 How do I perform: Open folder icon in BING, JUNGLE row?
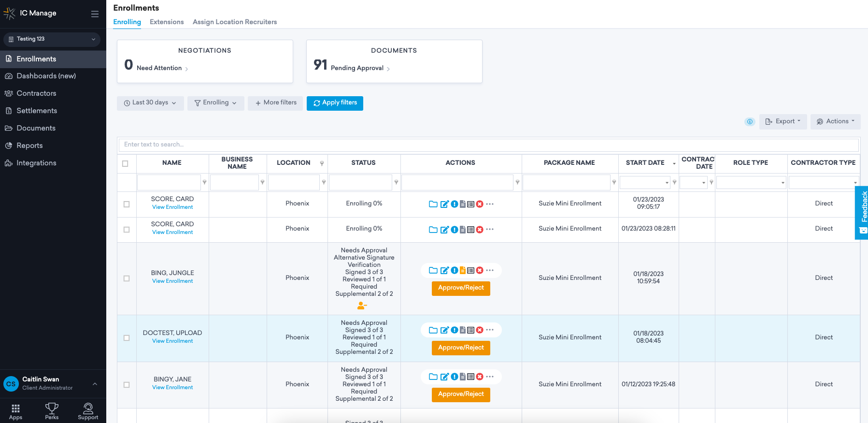433,270
